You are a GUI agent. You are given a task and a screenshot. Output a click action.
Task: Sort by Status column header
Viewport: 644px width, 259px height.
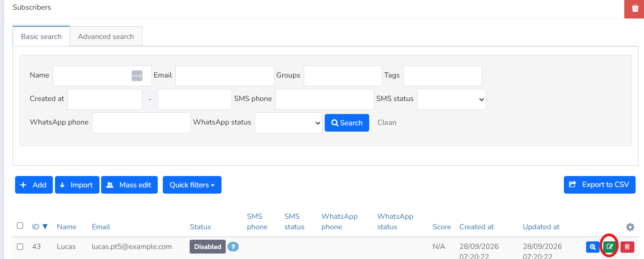tap(201, 227)
